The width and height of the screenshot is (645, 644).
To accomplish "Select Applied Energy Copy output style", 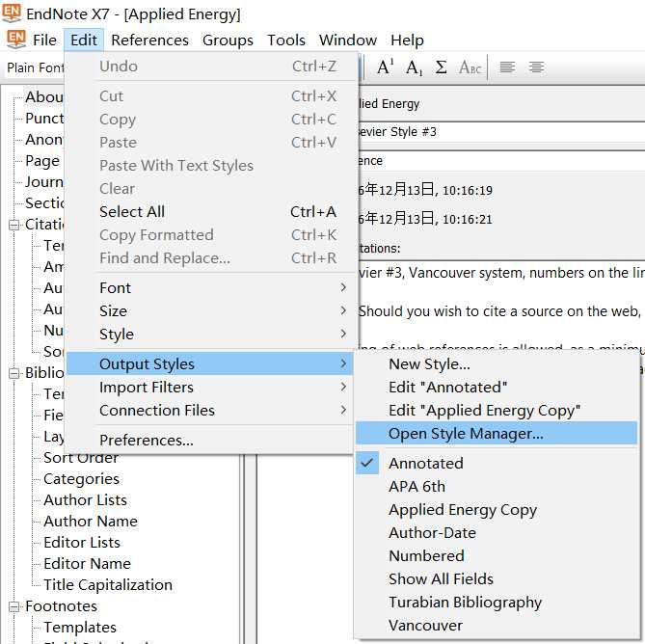I will click(x=497, y=510).
